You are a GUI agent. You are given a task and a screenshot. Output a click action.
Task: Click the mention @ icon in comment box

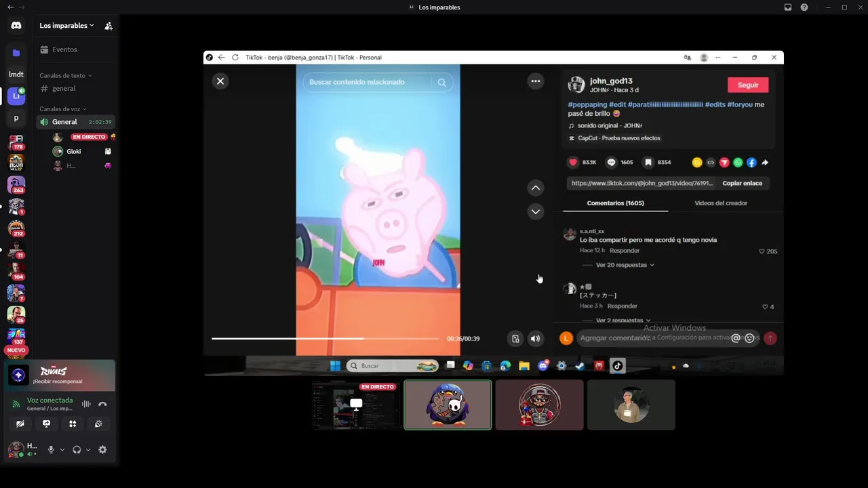(x=735, y=338)
